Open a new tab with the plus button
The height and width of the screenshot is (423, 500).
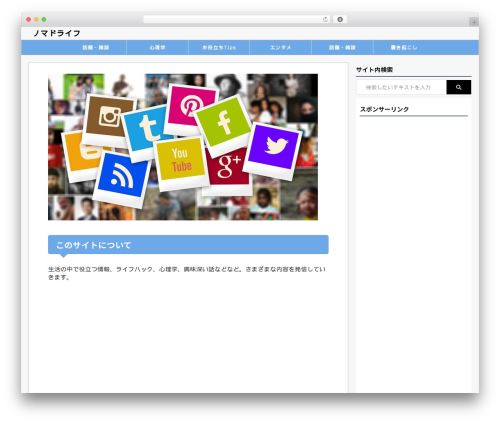click(x=474, y=22)
